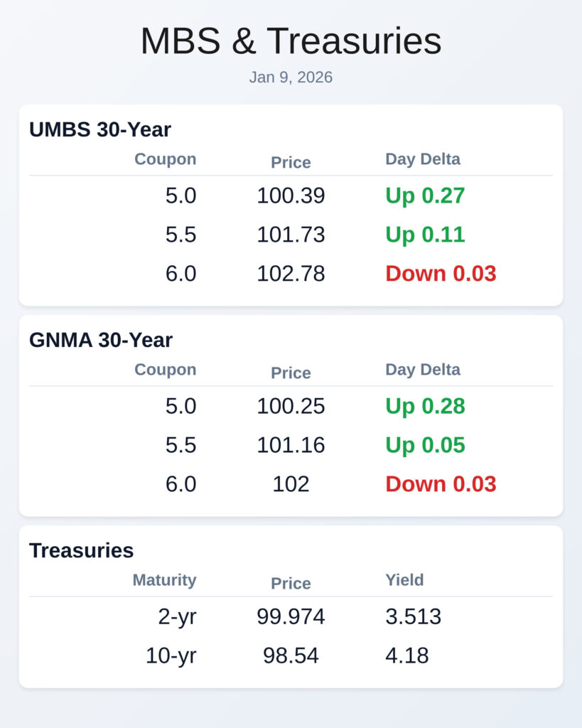Select the UMBS price 100.39
This screenshot has width=582, height=728.
click(x=291, y=196)
